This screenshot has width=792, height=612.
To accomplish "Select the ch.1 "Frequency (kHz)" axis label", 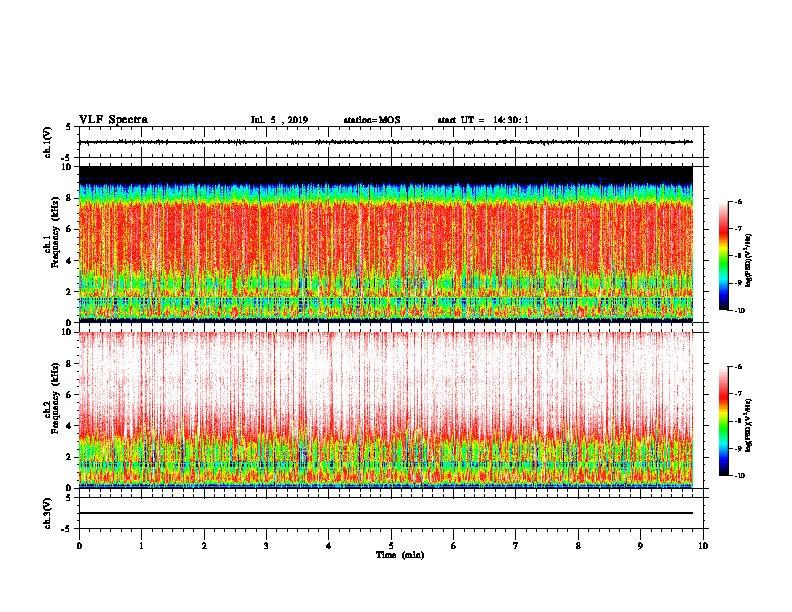I will click(55, 233).
